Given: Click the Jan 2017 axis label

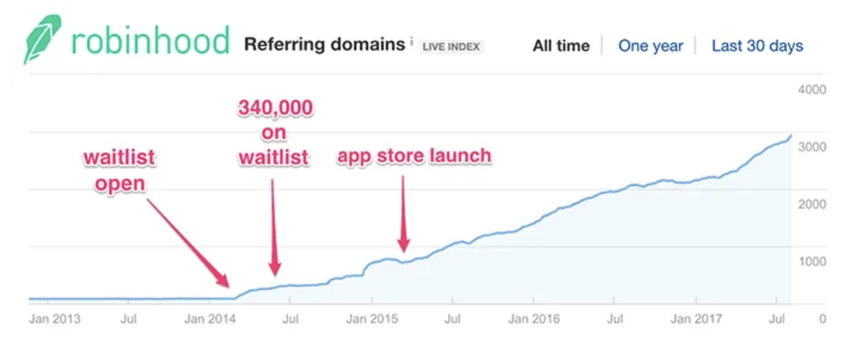Looking at the screenshot, I should (697, 319).
